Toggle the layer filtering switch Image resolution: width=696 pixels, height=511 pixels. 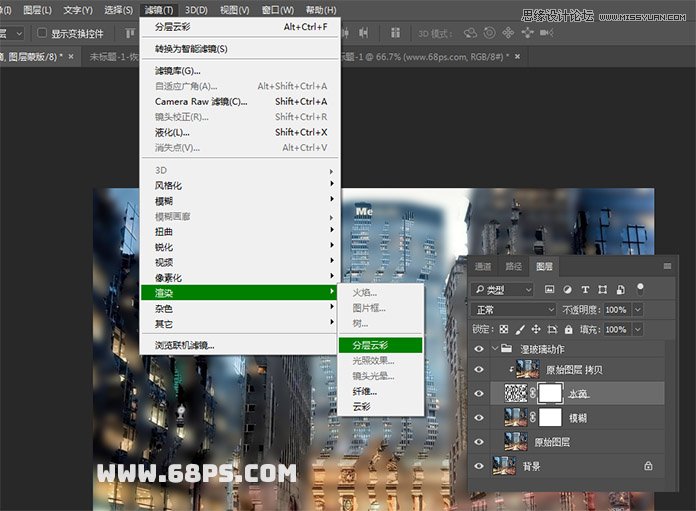[640, 289]
